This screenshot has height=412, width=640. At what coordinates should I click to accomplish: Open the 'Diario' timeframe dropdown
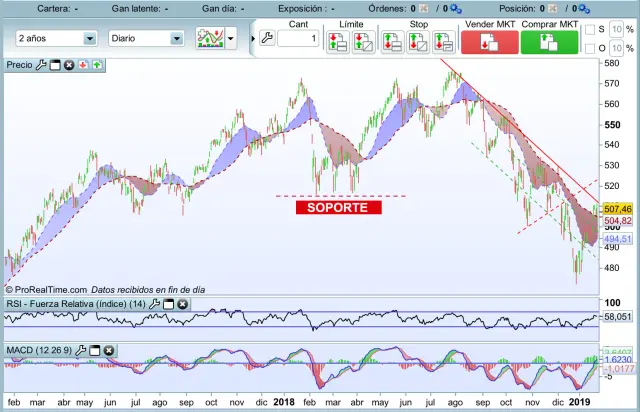tap(177, 39)
